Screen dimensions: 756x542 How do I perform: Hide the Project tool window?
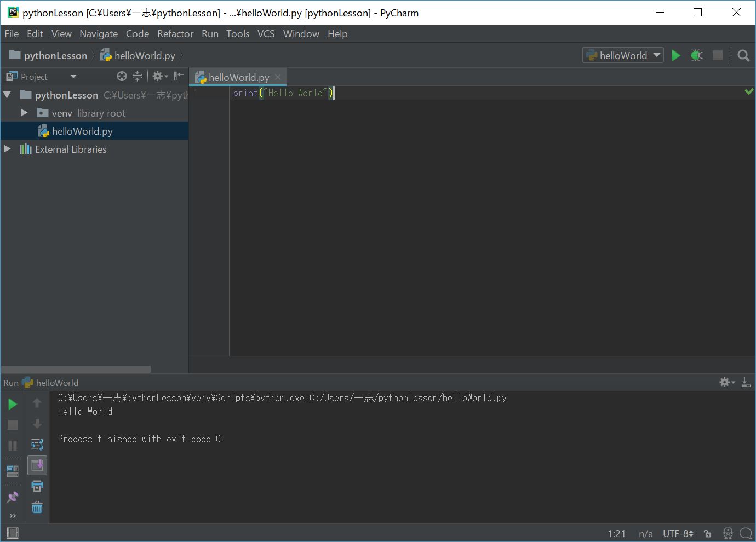pos(179,76)
